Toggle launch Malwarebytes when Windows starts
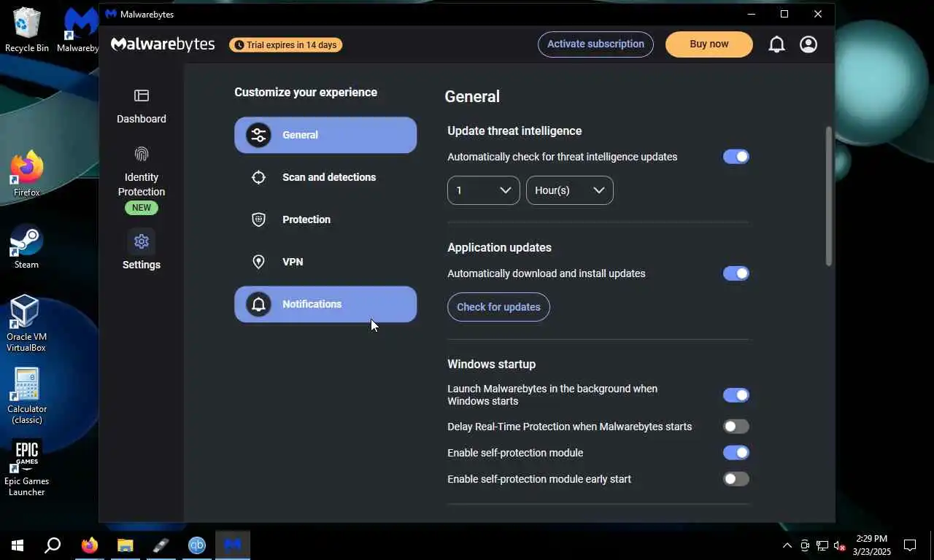934x560 pixels. coord(736,395)
